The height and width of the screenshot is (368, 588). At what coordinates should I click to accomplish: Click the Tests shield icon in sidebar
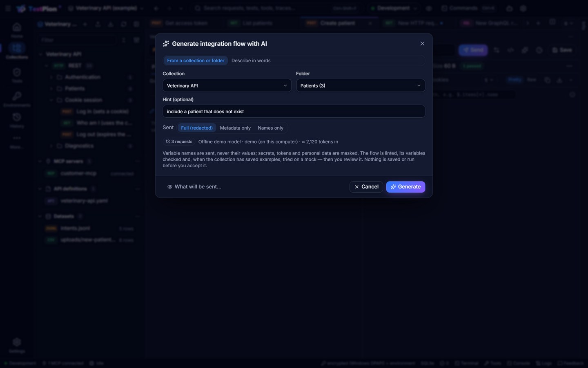pyautogui.click(x=17, y=75)
